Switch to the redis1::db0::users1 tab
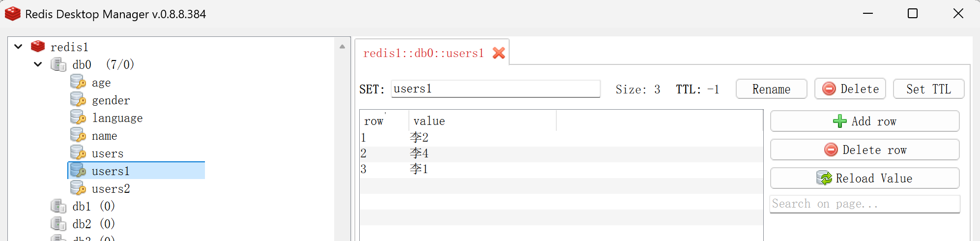 click(423, 53)
